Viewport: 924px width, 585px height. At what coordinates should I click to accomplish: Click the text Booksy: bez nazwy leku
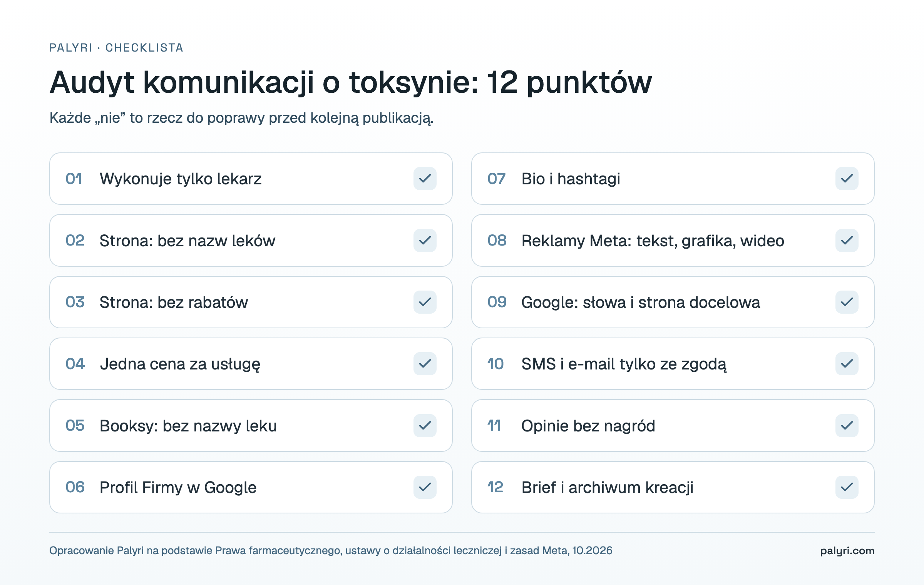[x=188, y=426]
